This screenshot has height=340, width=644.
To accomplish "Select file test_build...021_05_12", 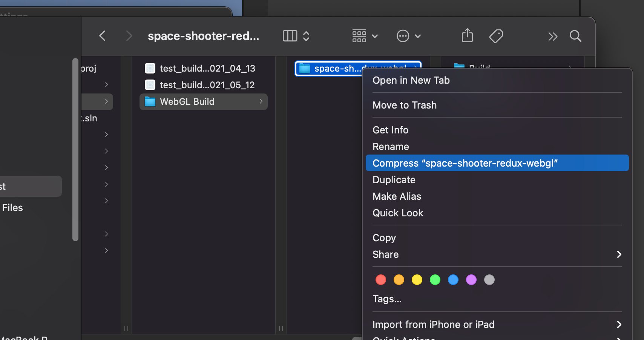I will [204, 85].
